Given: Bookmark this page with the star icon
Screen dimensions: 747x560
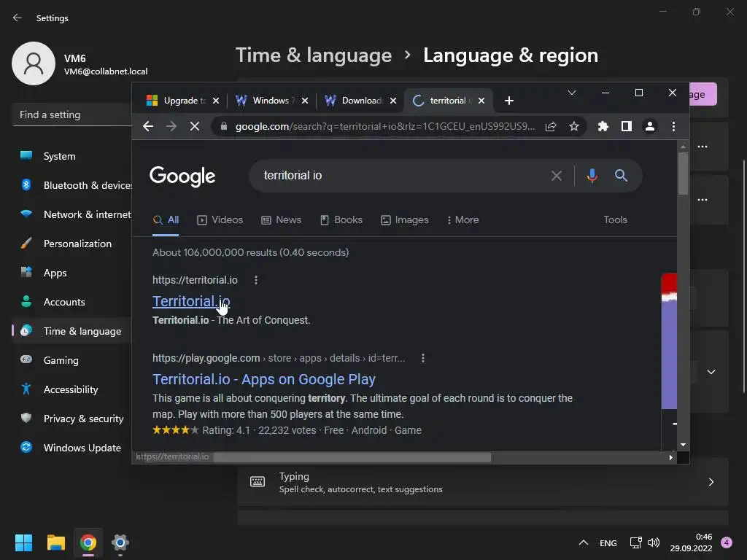Looking at the screenshot, I should click(574, 126).
